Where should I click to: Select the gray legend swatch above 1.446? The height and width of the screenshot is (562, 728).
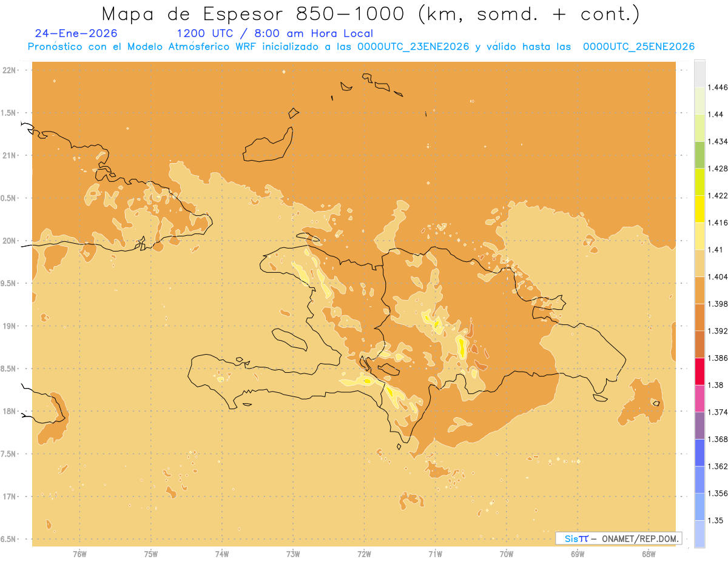click(699, 73)
